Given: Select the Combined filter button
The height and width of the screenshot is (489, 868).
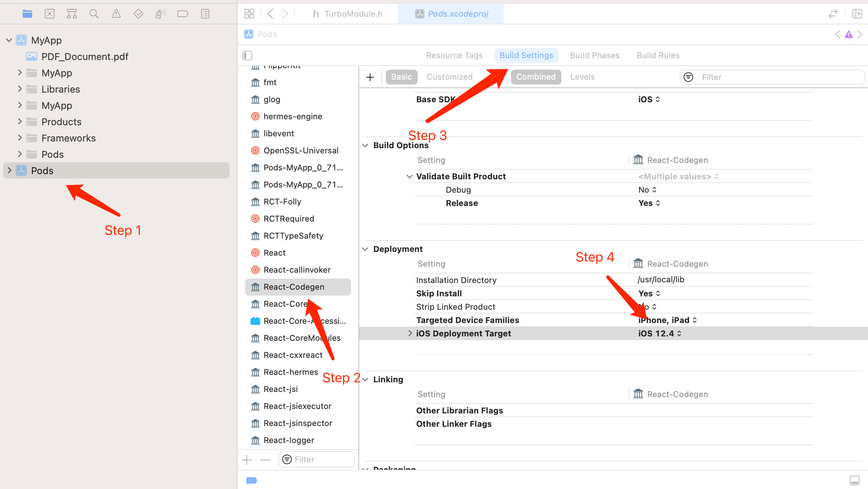Looking at the screenshot, I should tap(535, 76).
